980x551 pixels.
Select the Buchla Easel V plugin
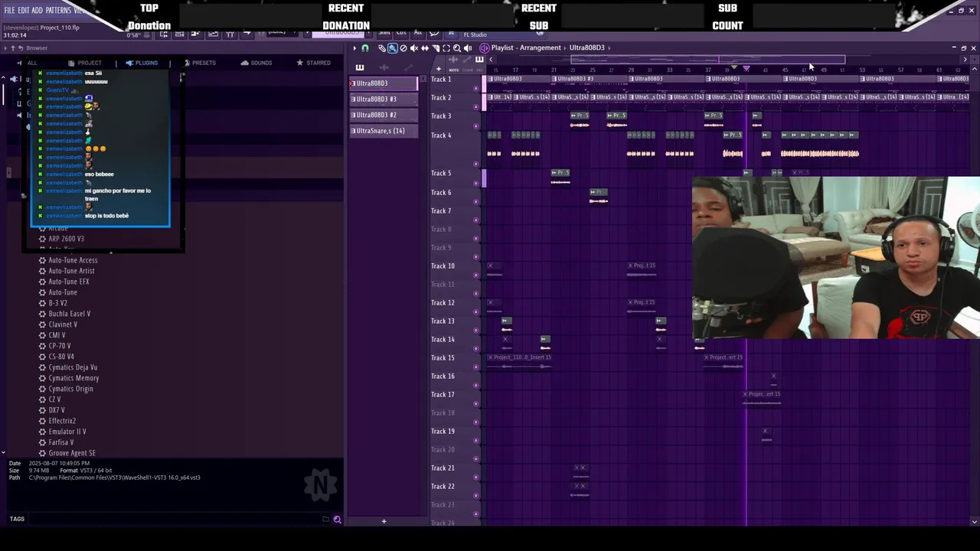[x=69, y=314]
